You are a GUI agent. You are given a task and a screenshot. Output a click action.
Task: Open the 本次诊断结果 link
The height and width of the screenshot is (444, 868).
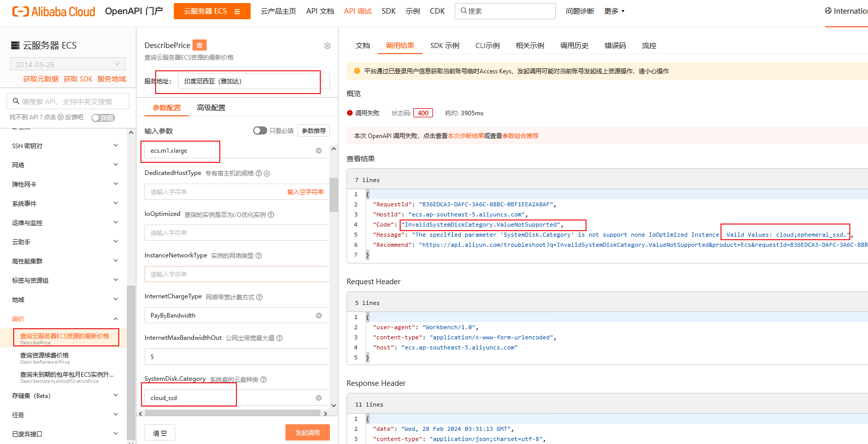(x=466, y=136)
